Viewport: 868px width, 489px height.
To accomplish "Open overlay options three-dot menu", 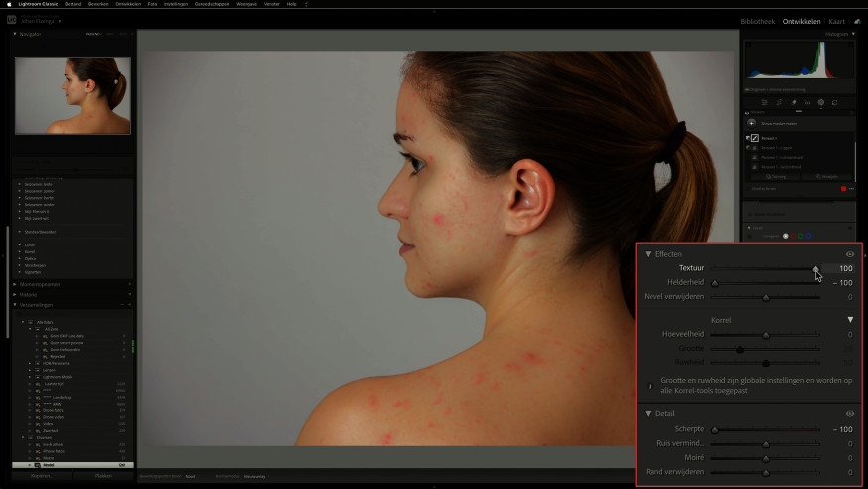I will pyautogui.click(x=851, y=188).
